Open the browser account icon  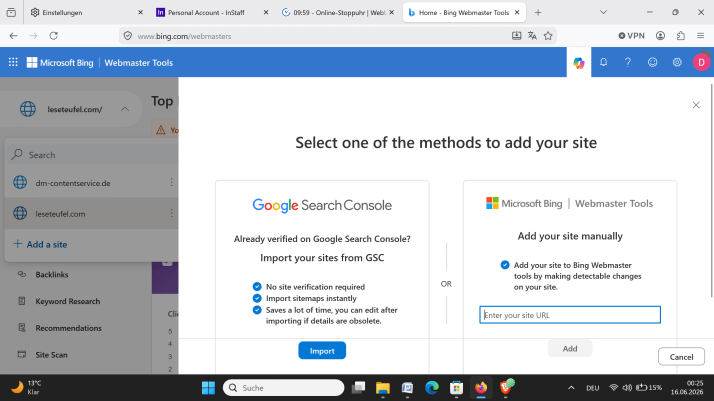[x=660, y=36]
